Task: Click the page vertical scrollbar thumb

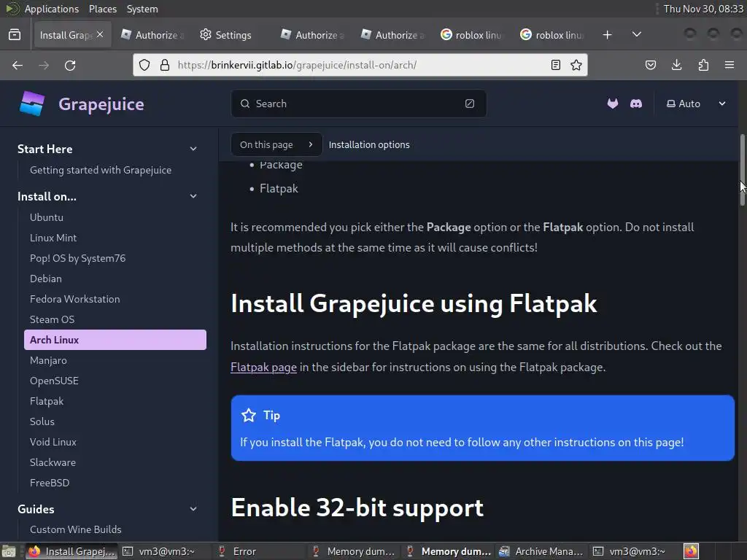Action: click(x=742, y=170)
